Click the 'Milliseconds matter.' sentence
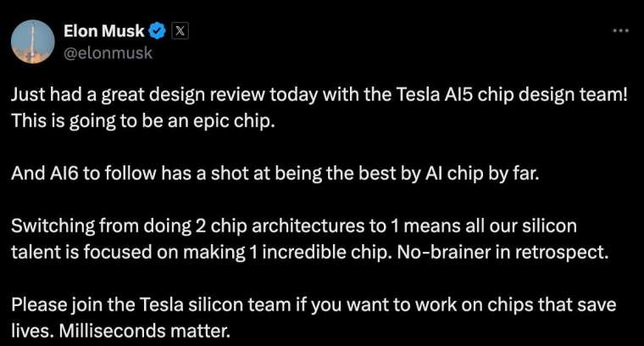This screenshot has width=644, height=346. click(x=145, y=331)
